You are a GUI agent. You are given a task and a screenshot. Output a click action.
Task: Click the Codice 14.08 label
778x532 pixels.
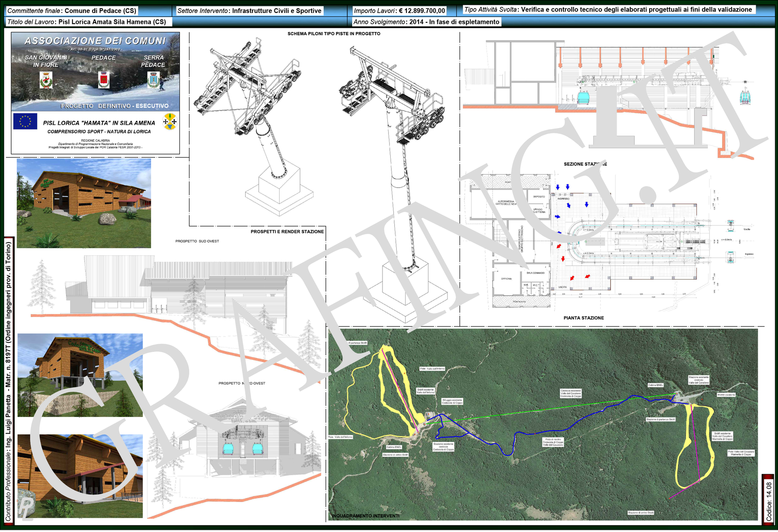(x=768, y=501)
